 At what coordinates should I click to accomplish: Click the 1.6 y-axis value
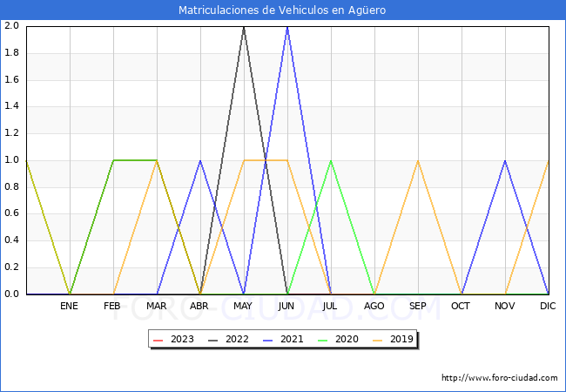click(x=11, y=79)
